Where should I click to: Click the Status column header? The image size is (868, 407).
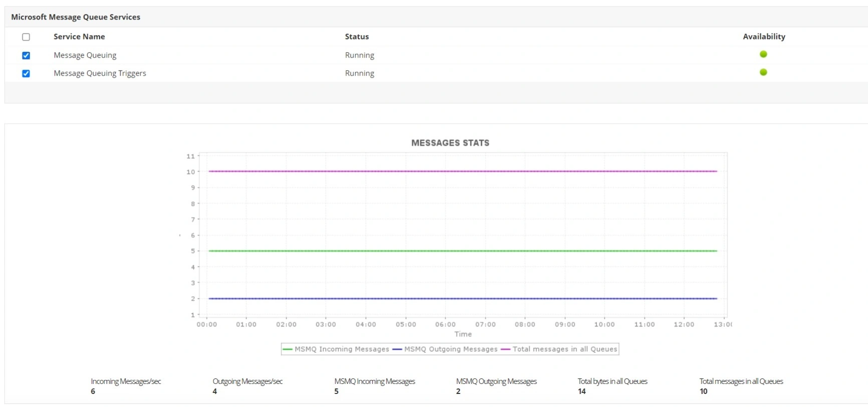pos(357,37)
